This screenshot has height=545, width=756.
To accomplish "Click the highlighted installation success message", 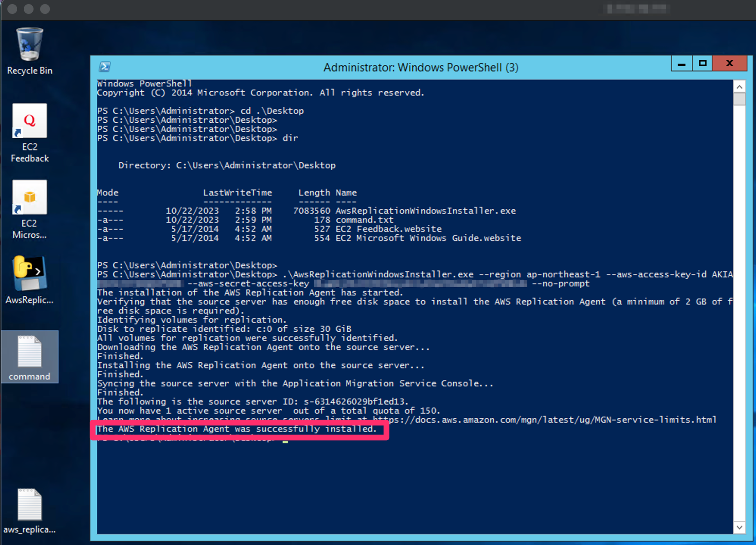I will pos(236,429).
